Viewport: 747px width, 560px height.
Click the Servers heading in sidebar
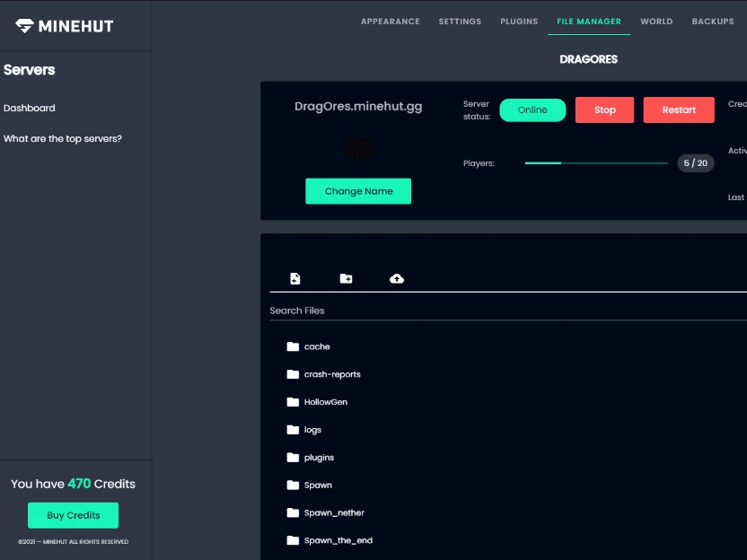[x=30, y=70]
